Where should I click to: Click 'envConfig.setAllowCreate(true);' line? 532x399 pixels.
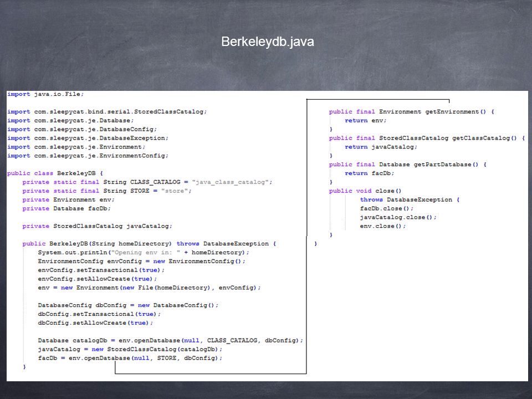[98, 279]
